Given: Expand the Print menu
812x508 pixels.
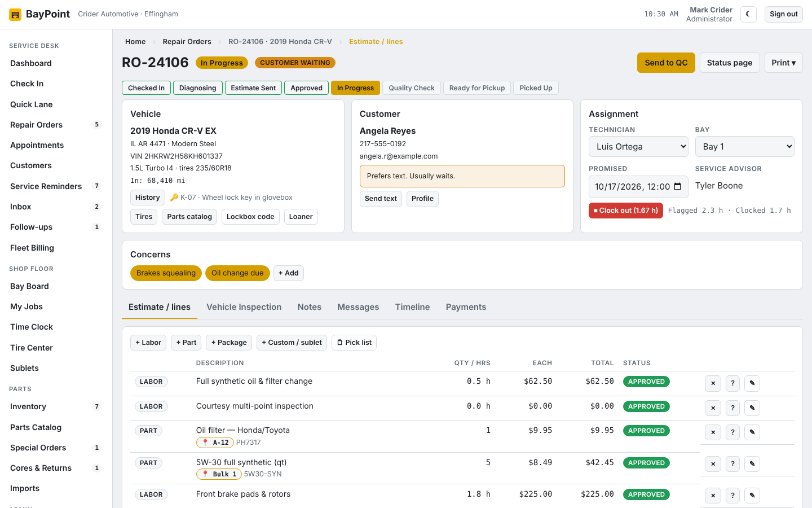Looking at the screenshot, I should pos(784,63).
